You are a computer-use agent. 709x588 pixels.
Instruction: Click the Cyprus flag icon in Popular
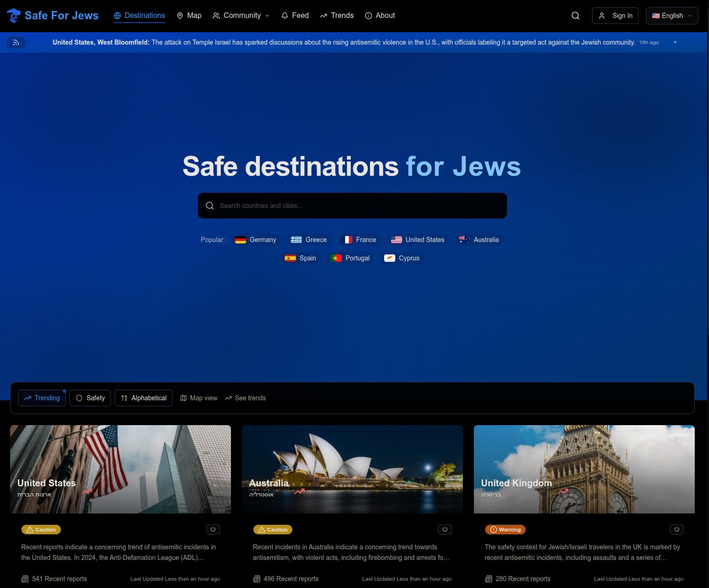coord(390,258)
